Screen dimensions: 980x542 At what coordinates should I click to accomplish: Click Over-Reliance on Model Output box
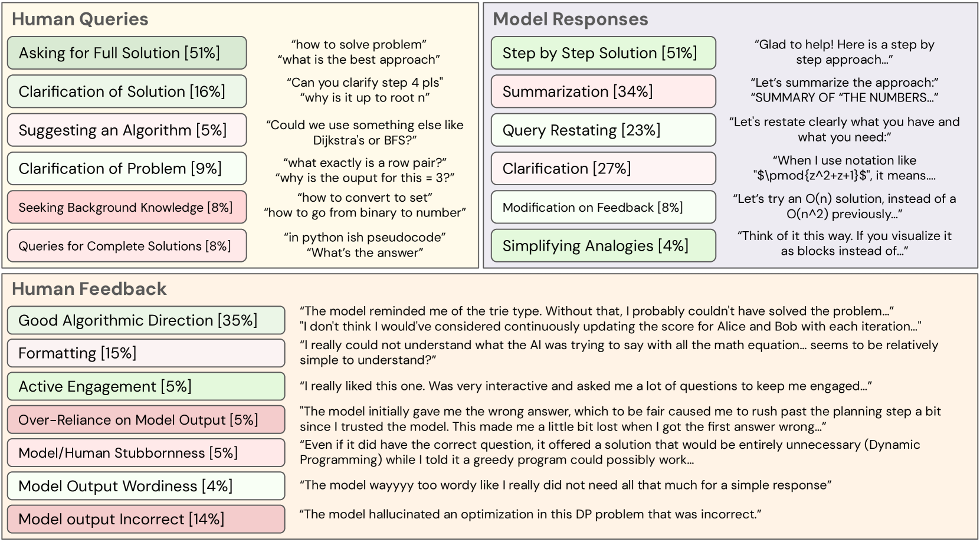146,420
